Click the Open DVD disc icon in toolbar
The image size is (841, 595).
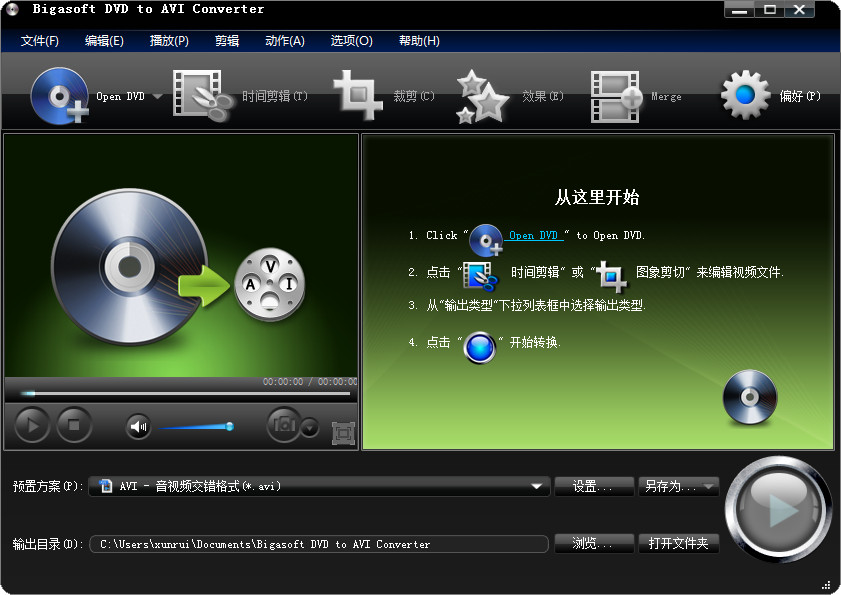(x=60, y=96)
